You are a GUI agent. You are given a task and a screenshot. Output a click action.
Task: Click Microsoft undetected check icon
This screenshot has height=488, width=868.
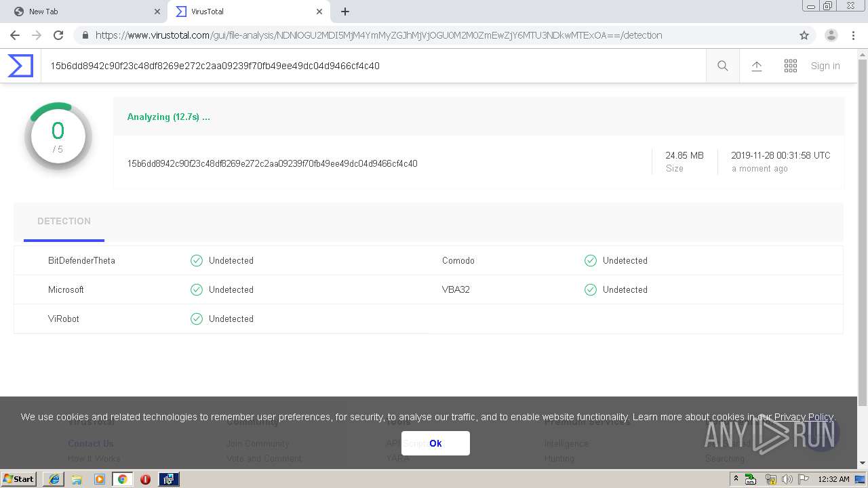[197, 289]
